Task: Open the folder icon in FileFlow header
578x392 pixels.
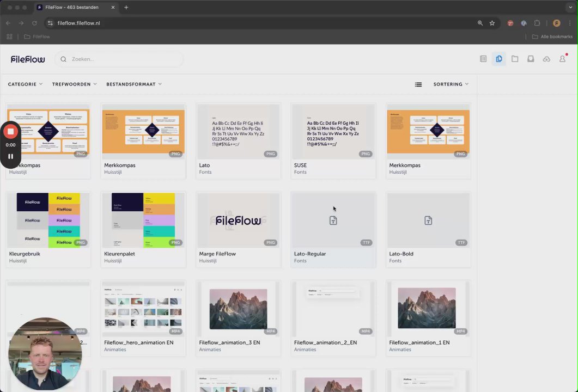Action: tap(515, 59)
